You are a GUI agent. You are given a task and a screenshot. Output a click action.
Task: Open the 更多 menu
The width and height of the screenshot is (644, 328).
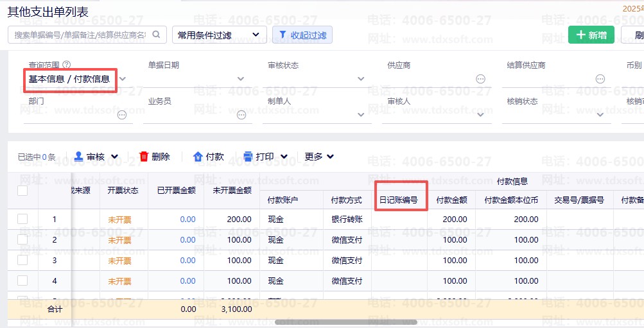pos(319,157)
